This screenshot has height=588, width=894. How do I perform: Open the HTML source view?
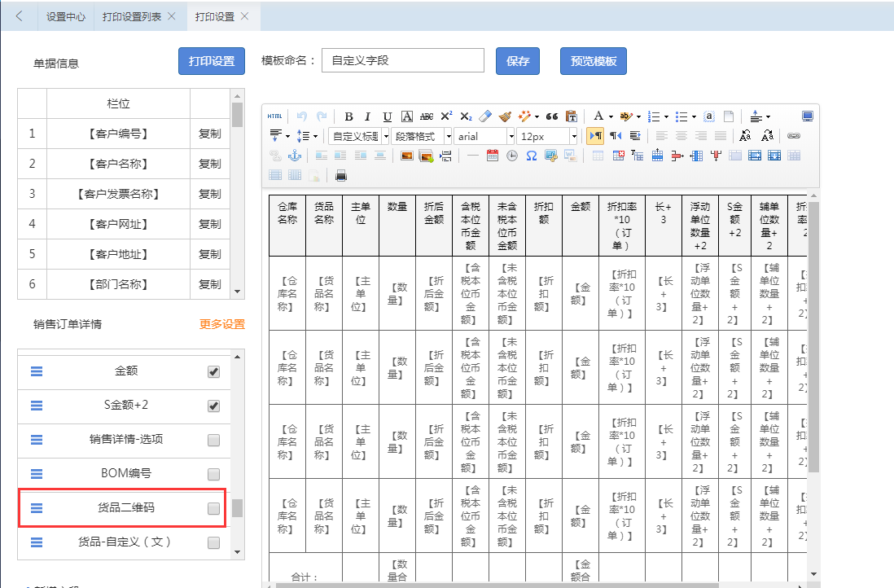coord(275,116)
